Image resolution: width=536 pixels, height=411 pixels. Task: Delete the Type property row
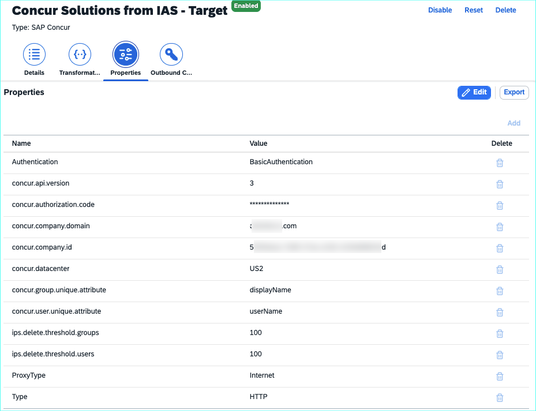click(499, 397)
